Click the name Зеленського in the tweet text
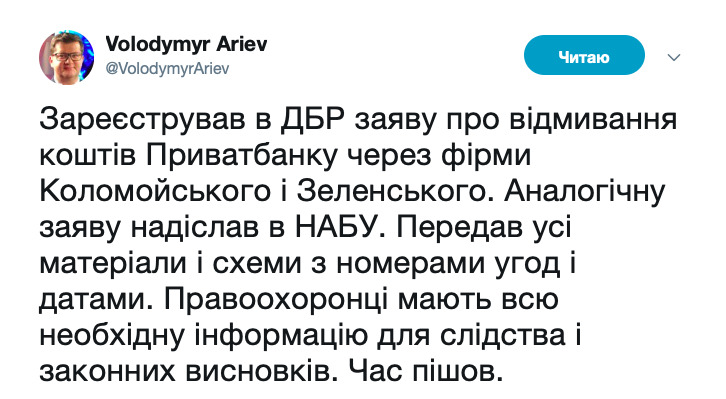The width and height of the screenshot is (726, 399). (392, 192)
